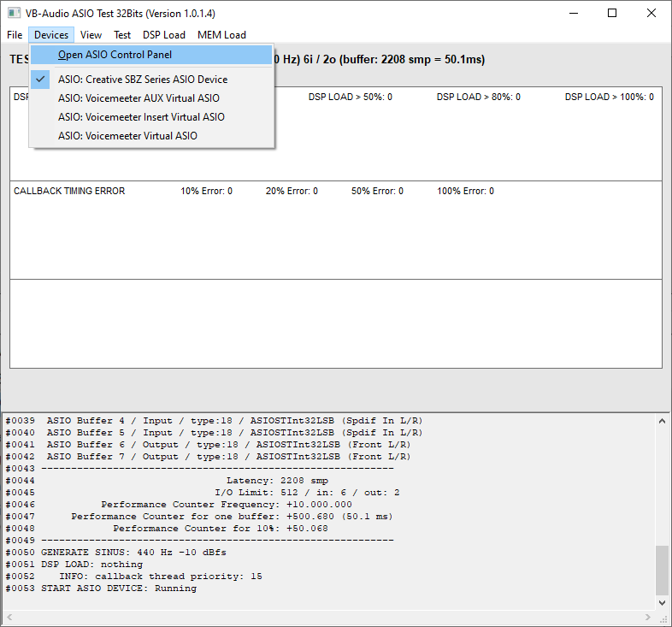Click the buffer '2208 smp = 50.1ms' header text
Screen dimensions: 672x627
[433, 59]
